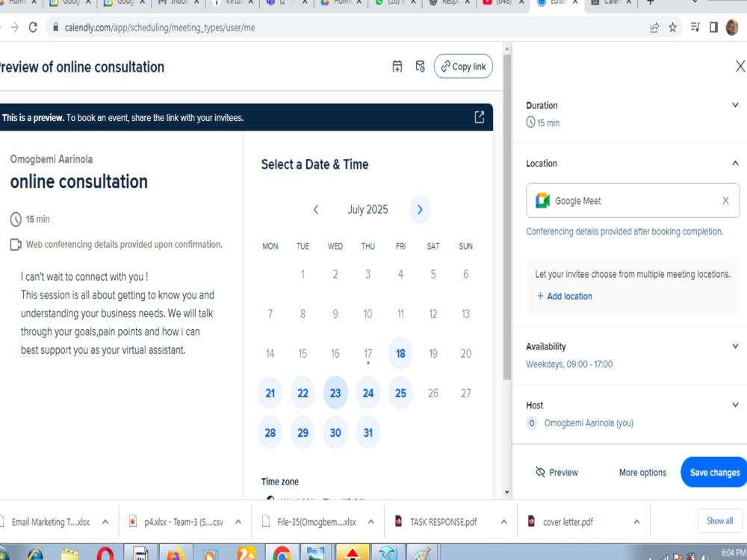Open menu for Email Marketing xlsx download
The height and width of the screenshot is (560, 747).
point(105,522)
